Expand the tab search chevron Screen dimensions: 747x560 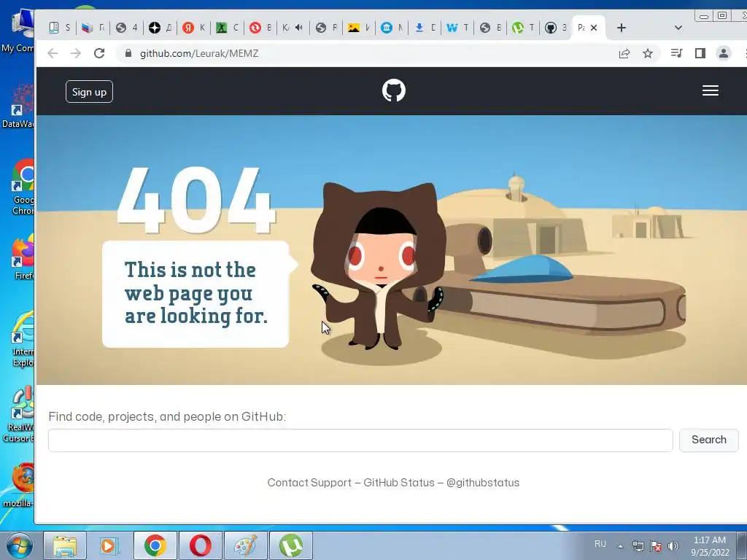click(678, 28)
